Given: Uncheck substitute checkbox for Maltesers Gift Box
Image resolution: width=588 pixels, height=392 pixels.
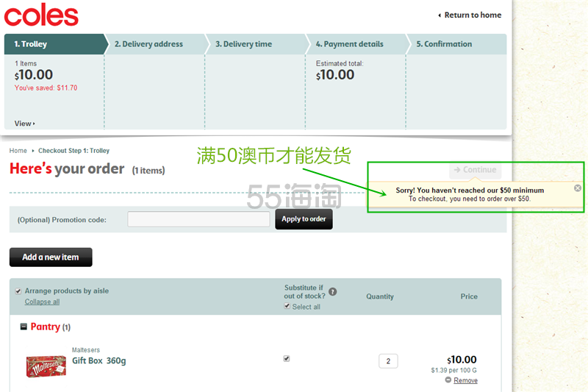Looking at the screenshot, I should [x=287, y=359].
